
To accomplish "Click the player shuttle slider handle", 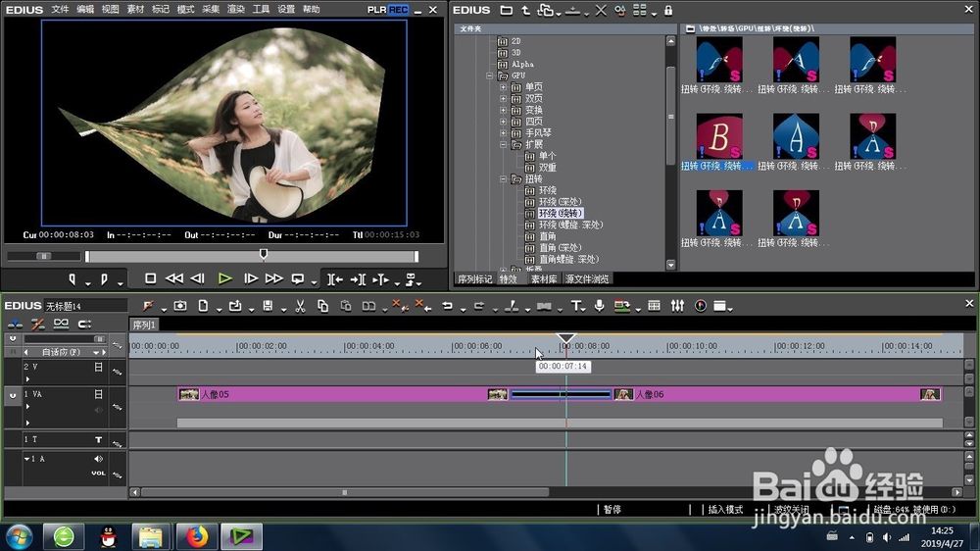I will [x=43, y=256].
